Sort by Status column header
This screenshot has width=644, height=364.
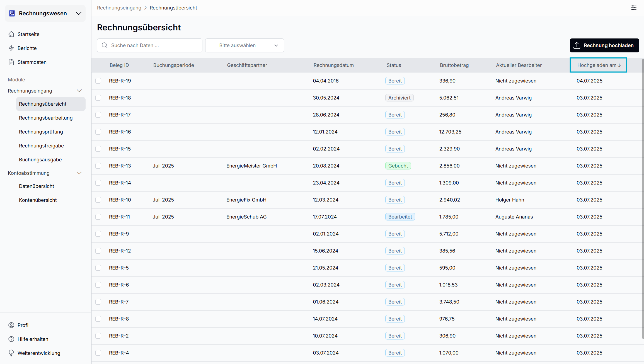394,65
